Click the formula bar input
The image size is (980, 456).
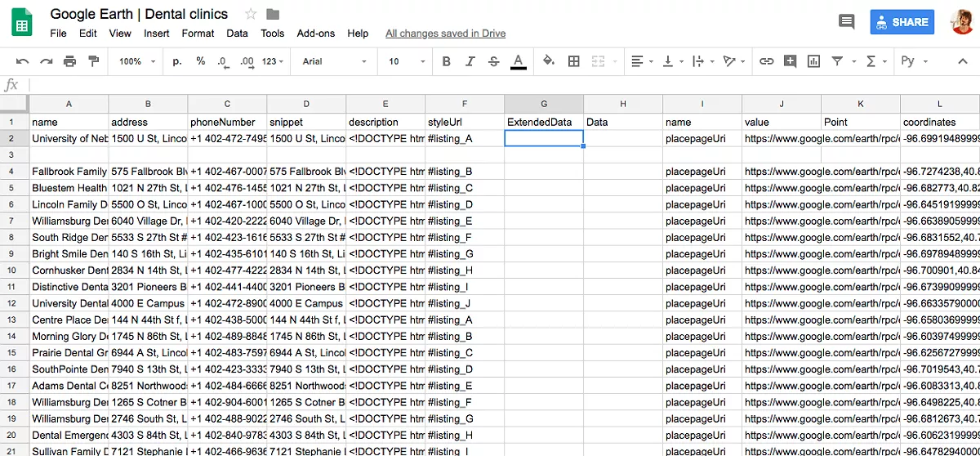point(504,85)
